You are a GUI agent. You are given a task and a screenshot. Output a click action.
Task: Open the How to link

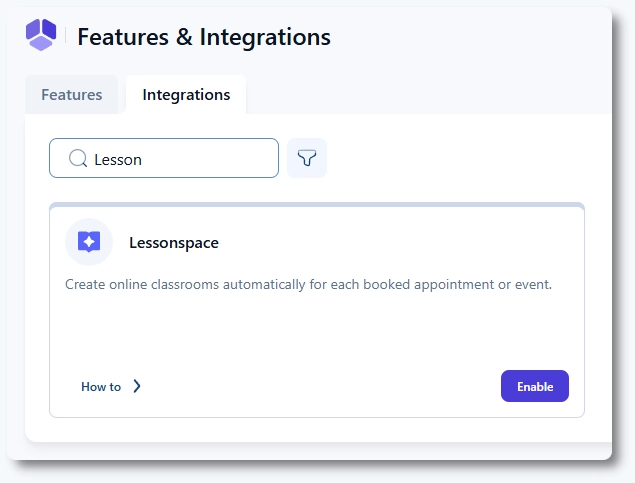point(101,387)
